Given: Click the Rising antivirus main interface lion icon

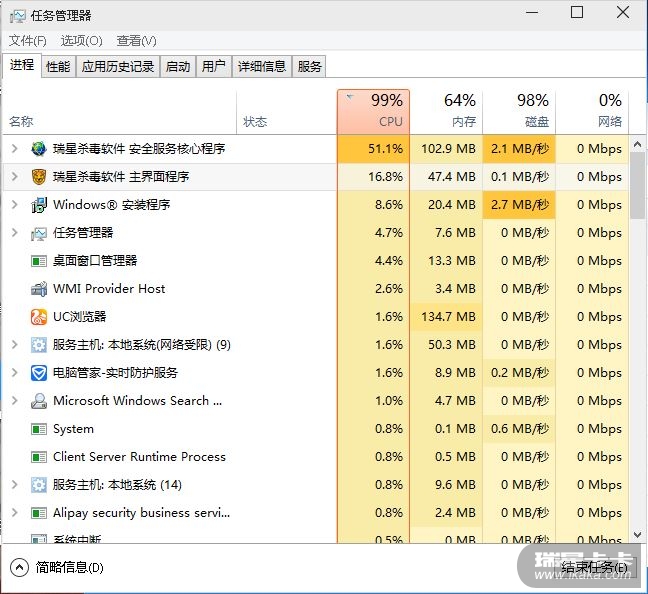Looking at the screenshot, I should click(x=39, y=177).
